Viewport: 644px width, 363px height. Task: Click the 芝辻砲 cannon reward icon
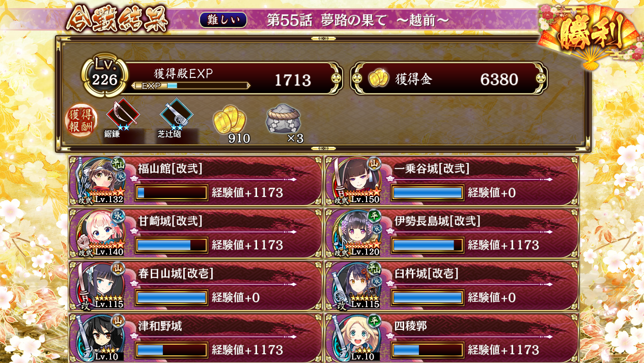point(176,115)
